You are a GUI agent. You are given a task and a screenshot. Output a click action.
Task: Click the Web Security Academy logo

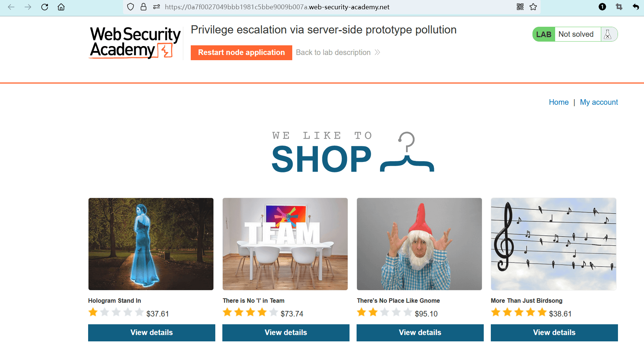(x=135, y=42)
